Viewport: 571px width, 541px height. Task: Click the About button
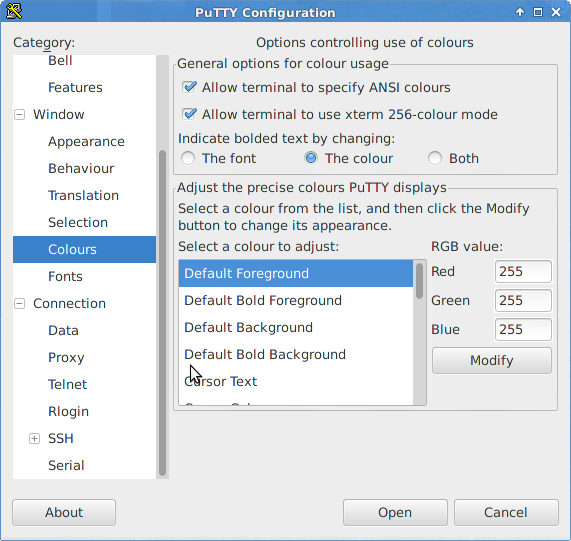64,512
